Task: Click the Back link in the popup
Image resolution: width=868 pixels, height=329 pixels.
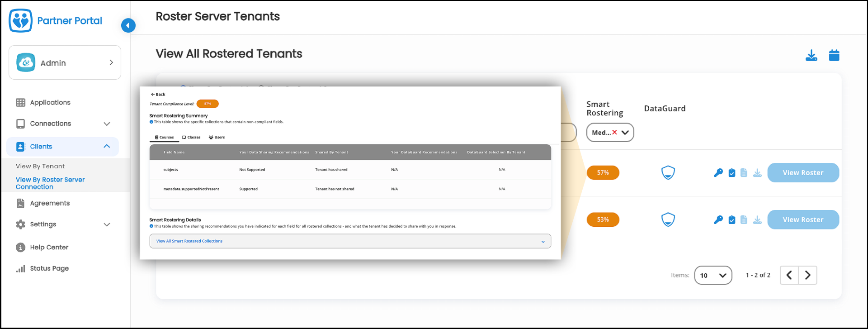Action: (158, 95)
